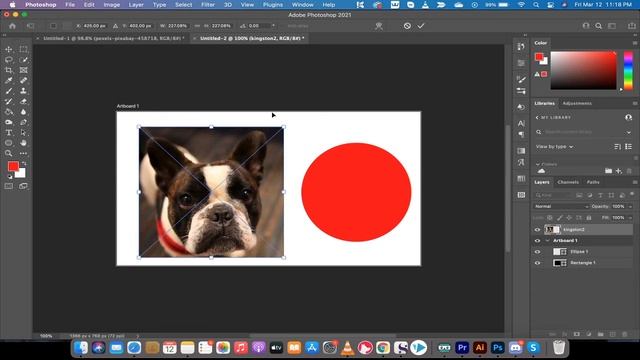Expand the library search options chevron

[x=629, y=132]
